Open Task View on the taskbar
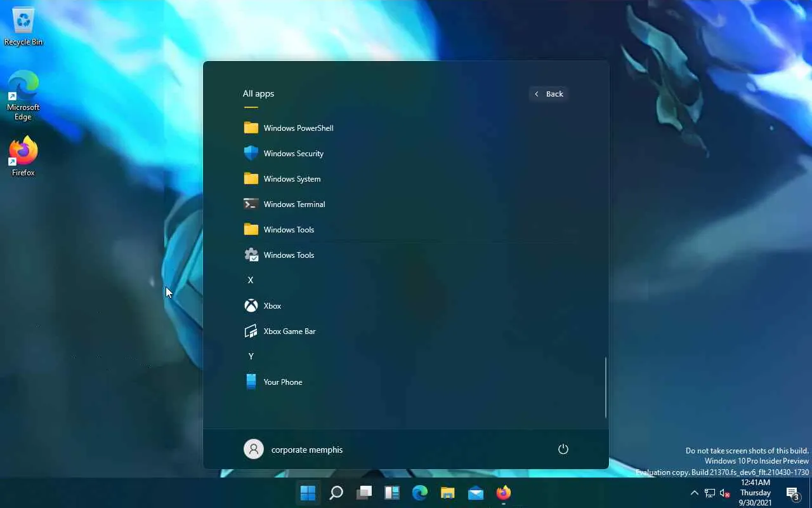 [x=364, y=493]
